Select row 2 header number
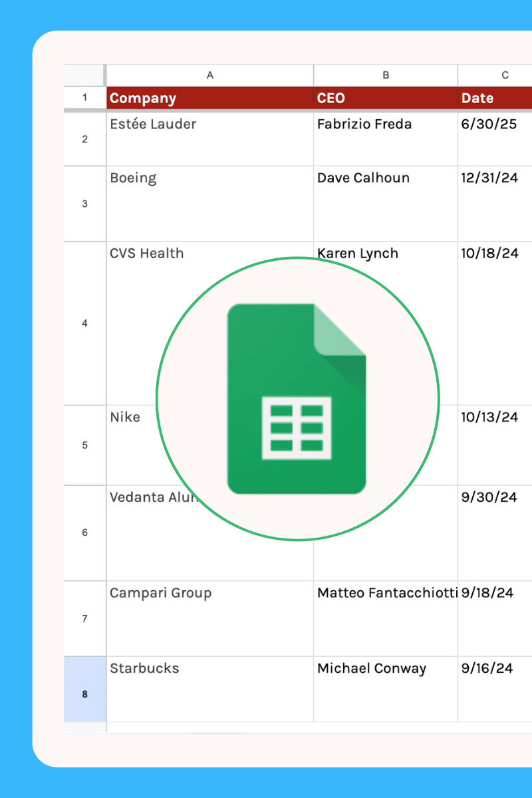532x798 pixels. (x=84, y=139)
